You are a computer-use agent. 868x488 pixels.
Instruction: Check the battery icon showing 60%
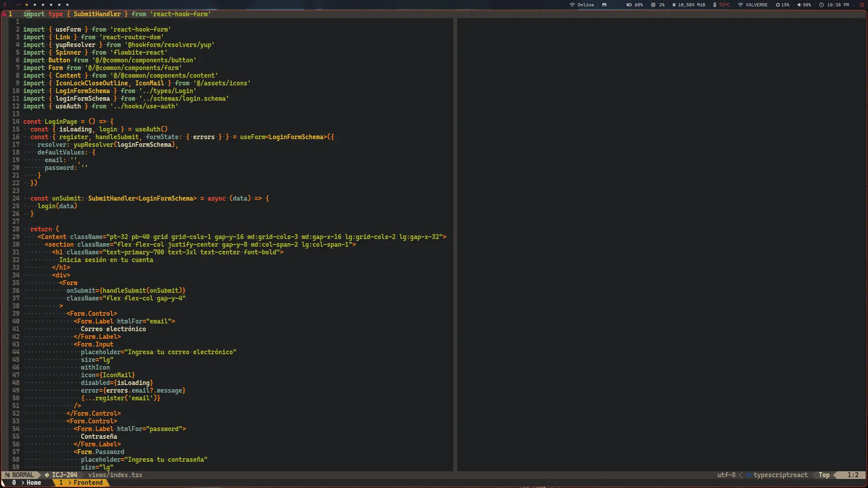coord(629,5)
